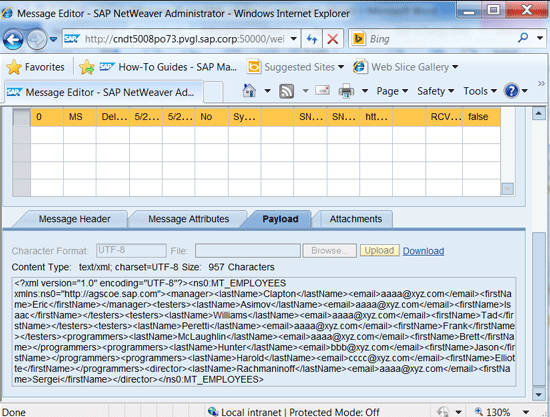Click the RCV... cell in highlighted row
Screen dimensions: 550x417
tap(444, 117)
